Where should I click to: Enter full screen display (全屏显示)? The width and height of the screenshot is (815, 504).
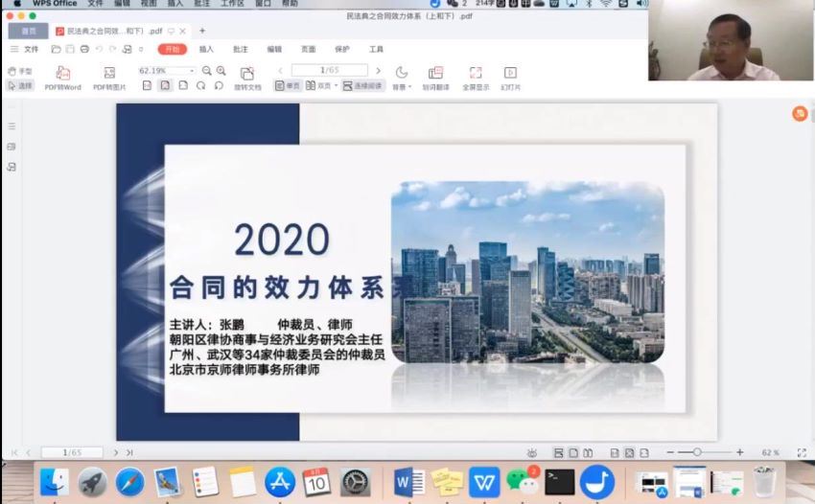[476, 78]
